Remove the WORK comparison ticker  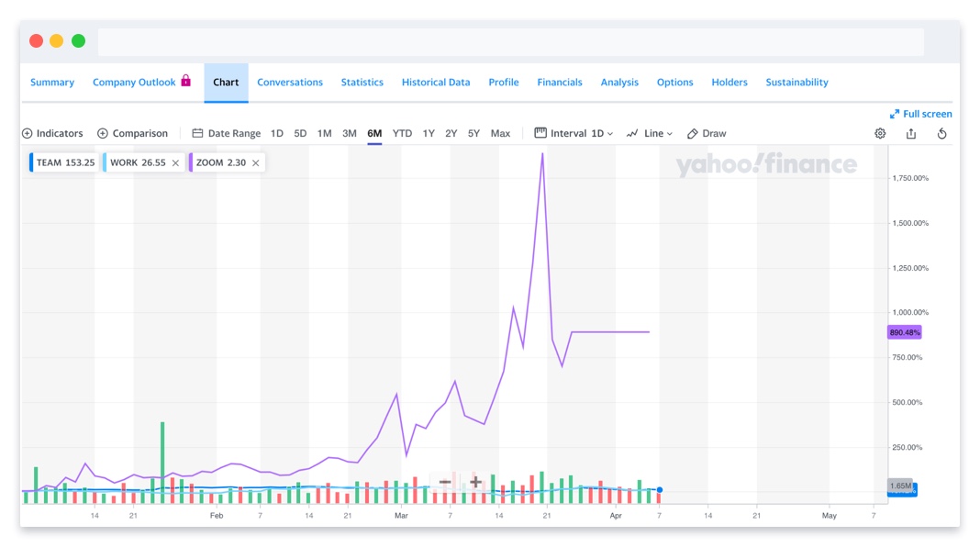click(x=175, y=162)
